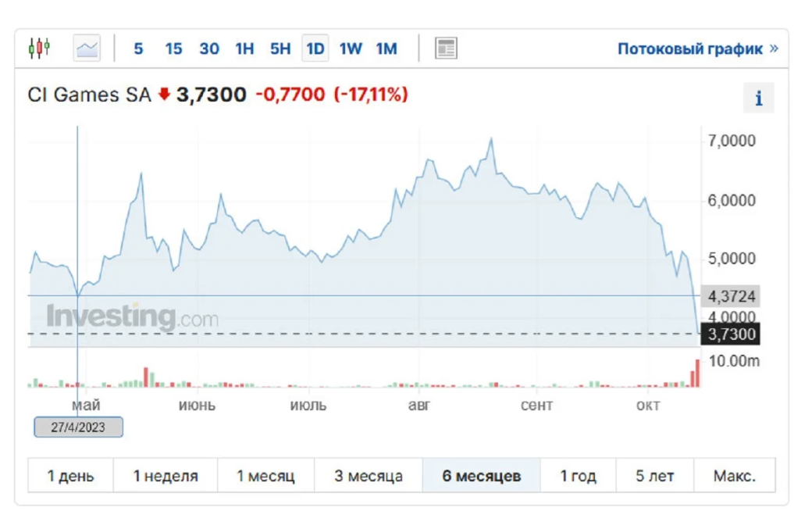Switch to the 1 год range tab
The height and width of the screenshot is (522, 812).
(x=578, y=475)
